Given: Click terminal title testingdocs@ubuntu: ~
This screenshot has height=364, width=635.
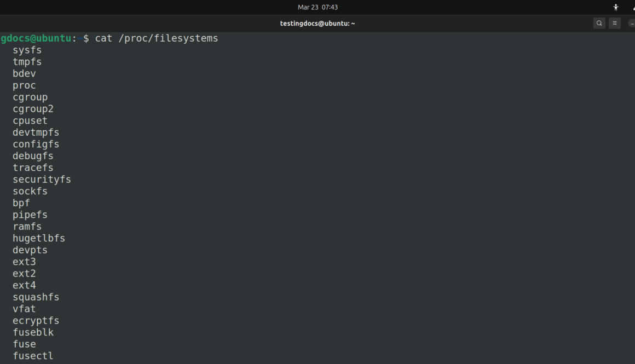Looking at the screenshot, I should click(x=317, y=24).
